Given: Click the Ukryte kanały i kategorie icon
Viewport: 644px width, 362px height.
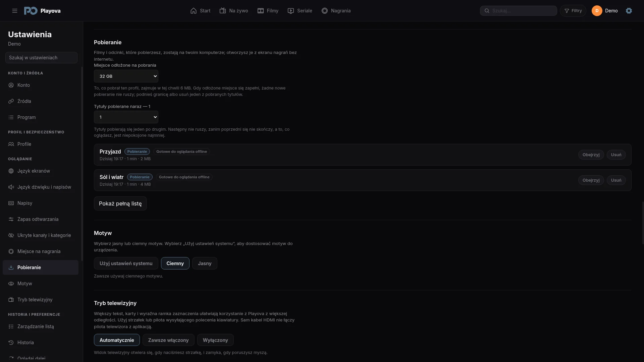Looking at the screenshot, I should 11,235.
